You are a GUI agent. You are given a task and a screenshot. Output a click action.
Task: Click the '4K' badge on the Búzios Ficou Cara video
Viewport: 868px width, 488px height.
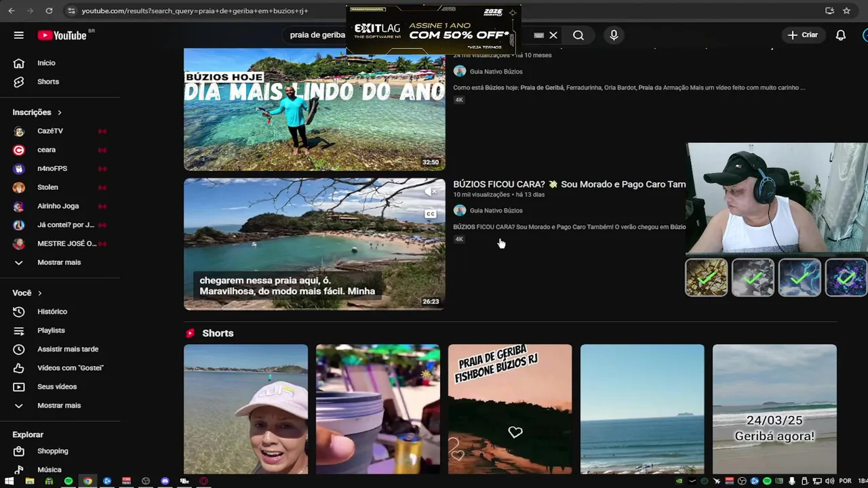(x=459, y=239)
